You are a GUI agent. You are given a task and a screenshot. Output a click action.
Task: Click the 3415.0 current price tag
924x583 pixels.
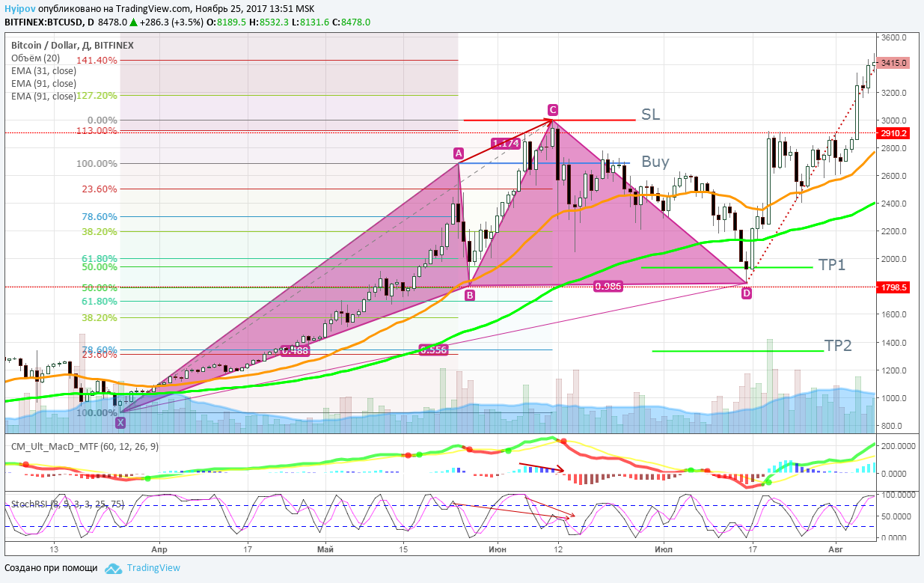click(894, 63)
